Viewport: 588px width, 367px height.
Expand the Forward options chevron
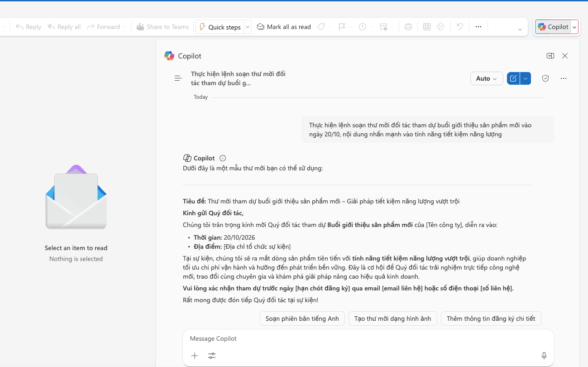click(125, 27)
